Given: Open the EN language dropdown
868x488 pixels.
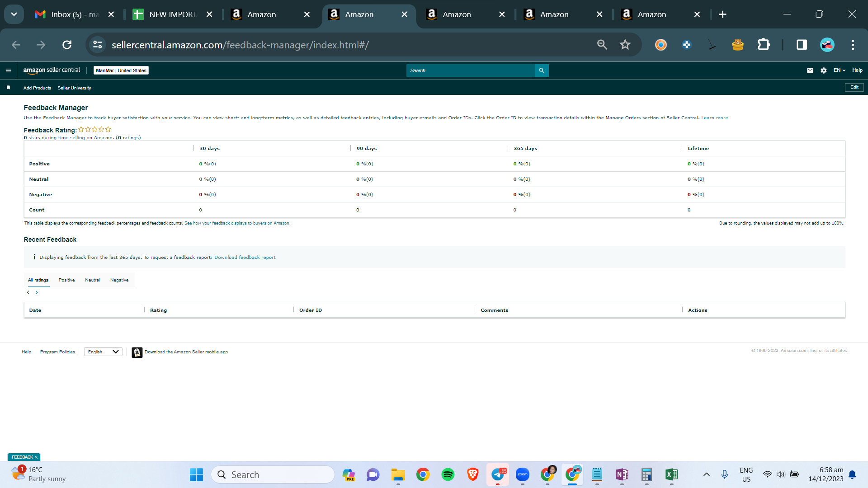Looking at the screenshot, I should [x=840, y=70].
